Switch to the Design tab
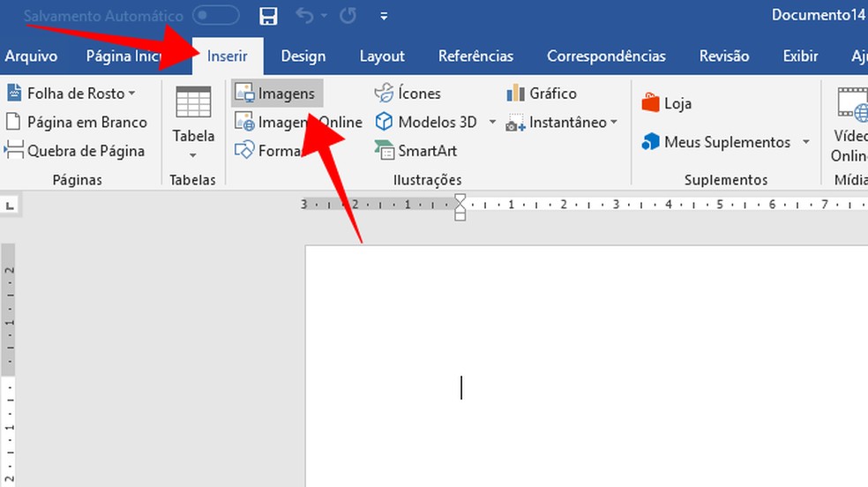 pos(303,56)
